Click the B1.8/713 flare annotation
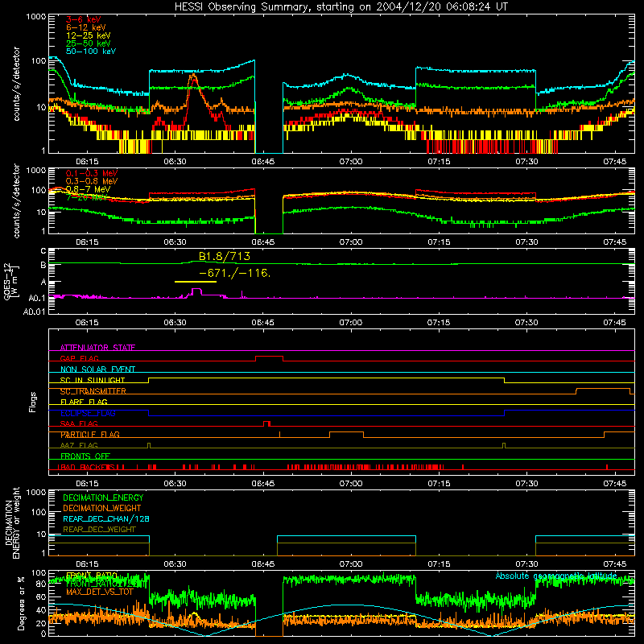This screenshot has width=644, height=644. (225, 256)
